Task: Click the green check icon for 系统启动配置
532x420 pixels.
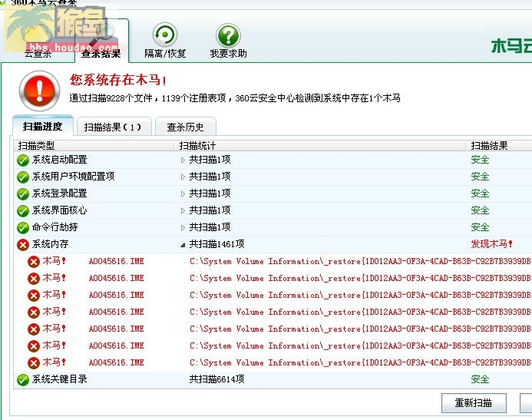Action: point(23,160)
